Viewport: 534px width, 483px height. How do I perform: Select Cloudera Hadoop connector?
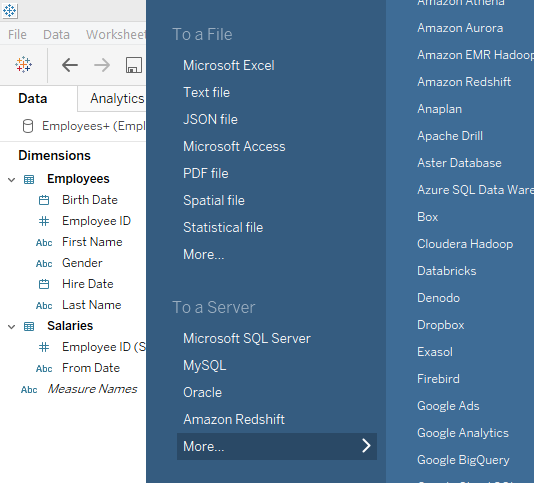tap(465, 244)
